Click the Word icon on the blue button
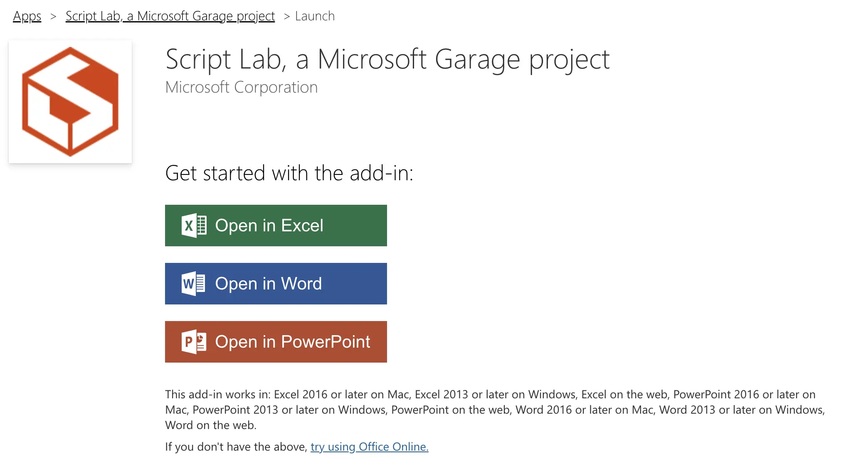 tap(194, 284)
